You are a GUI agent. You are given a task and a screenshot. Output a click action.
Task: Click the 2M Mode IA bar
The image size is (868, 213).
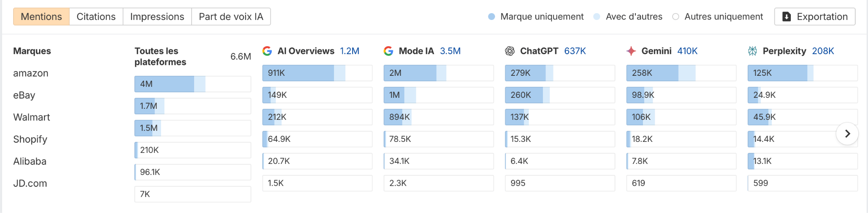(439, 73)
